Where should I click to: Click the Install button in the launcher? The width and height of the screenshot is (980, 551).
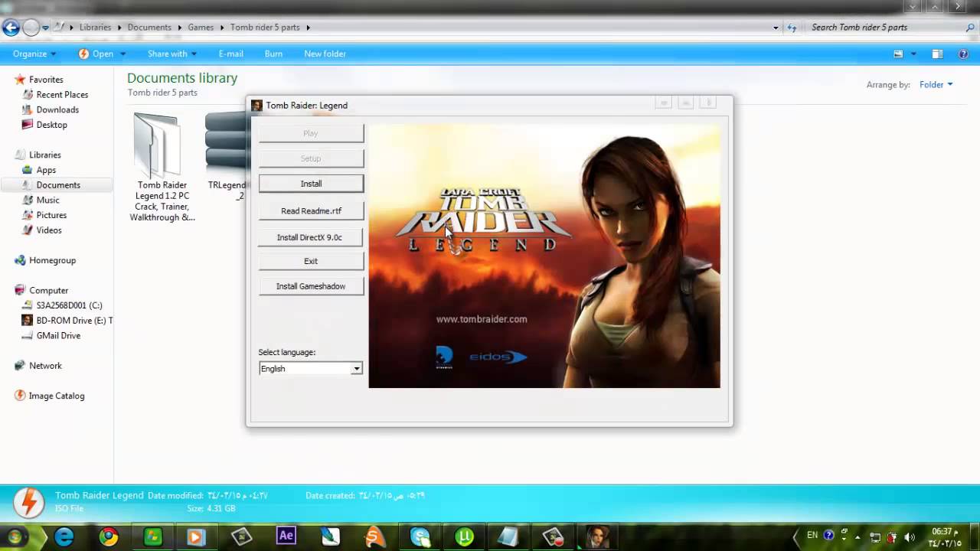click(311, 184)
